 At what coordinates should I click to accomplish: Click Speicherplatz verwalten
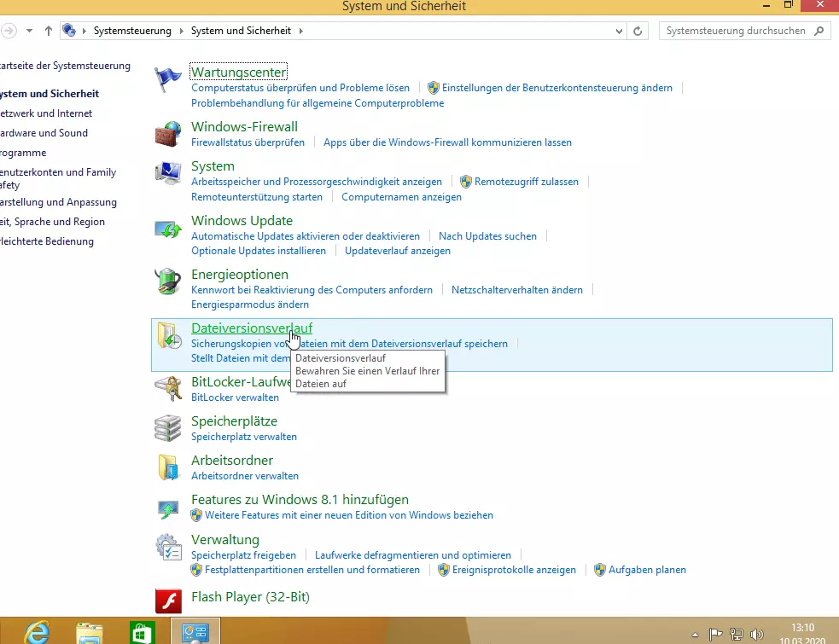coord(244,437)
